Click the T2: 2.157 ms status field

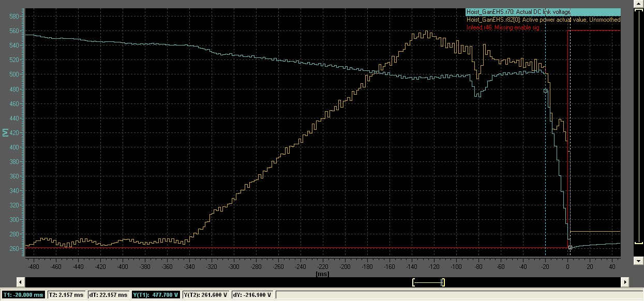click(66, 295)
